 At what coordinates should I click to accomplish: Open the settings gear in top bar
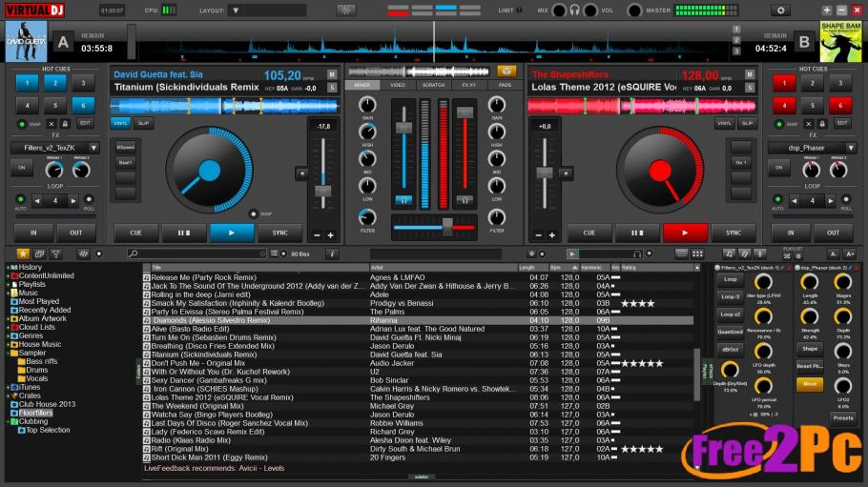[x=780, y=10]
